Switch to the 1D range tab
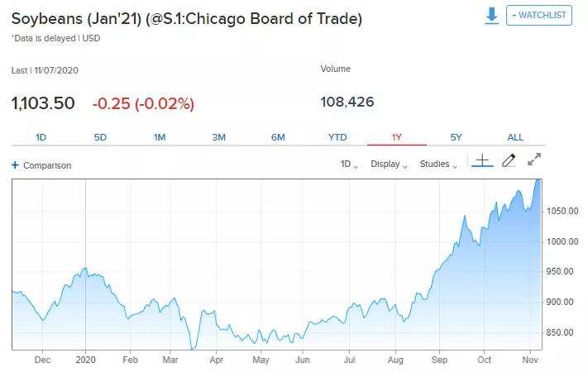Viewport: 588px width, 372px height. (41, 137)
